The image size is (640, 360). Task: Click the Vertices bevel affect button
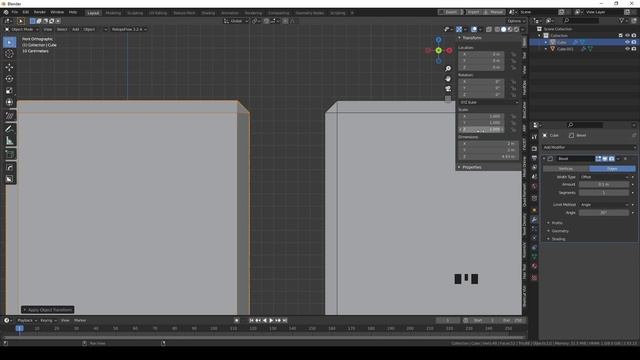(x=566, y=169)
